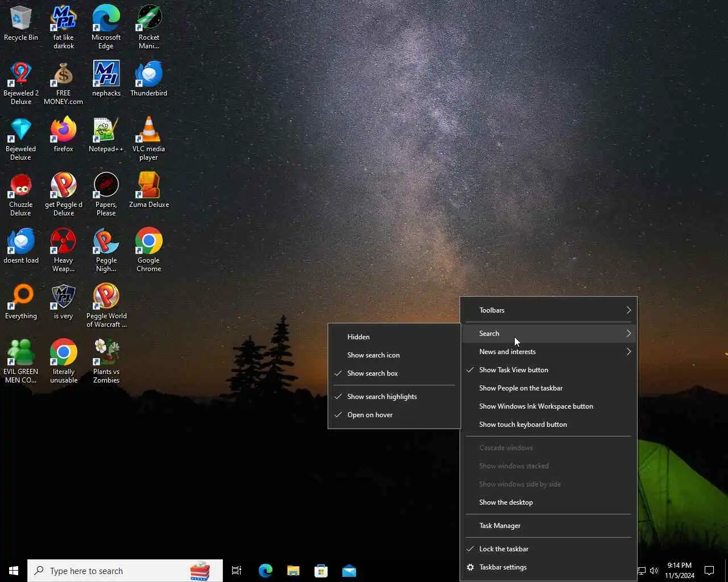
Task: Select the Microsoft Edge desktop icon
Action: tap(106, 27)
